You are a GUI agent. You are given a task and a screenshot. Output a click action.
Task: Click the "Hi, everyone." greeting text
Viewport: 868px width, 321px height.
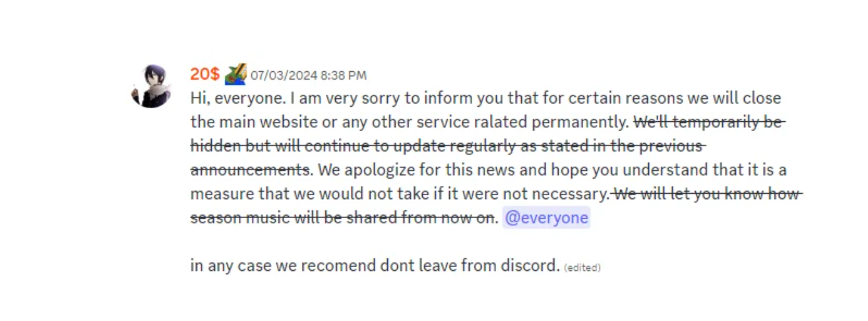(238, 98)
